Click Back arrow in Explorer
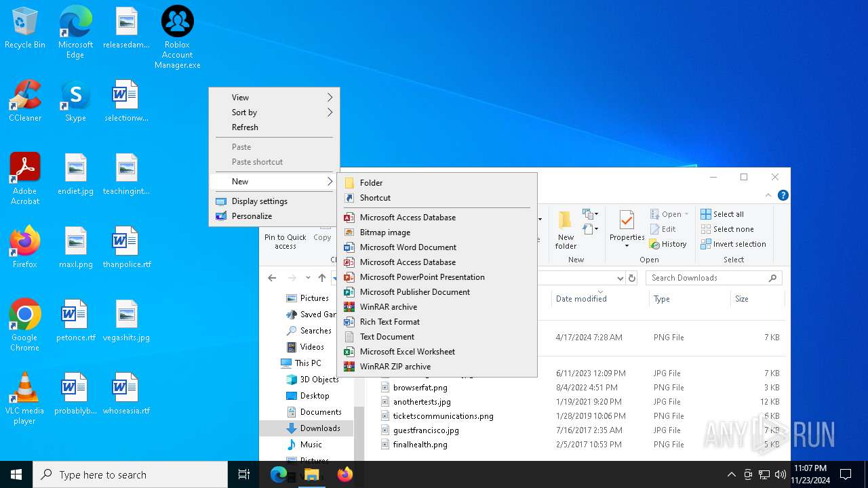 [272, 278]
